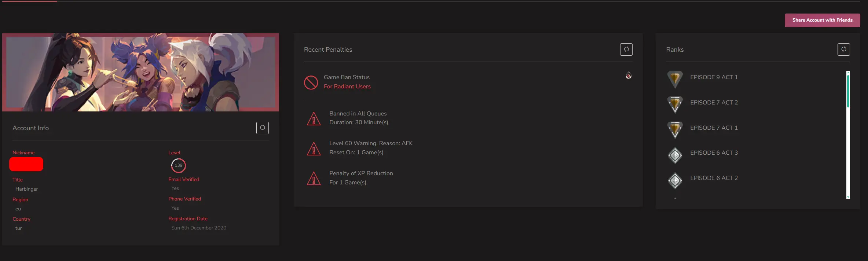Click the Episode 7 Act 1 rank entry text
Viewport: 868px width, 261px height.
pos(714,128)
